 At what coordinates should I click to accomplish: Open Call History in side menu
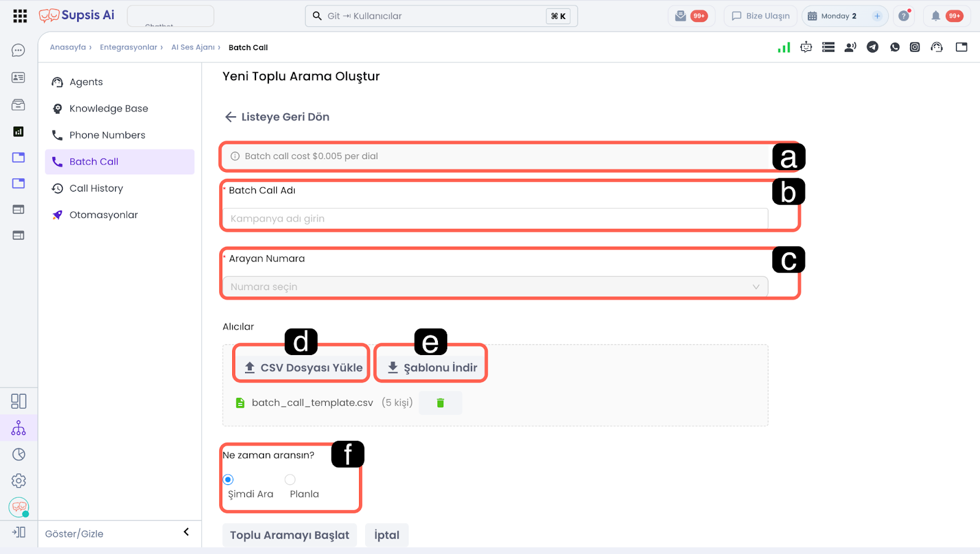coord(96,189)
